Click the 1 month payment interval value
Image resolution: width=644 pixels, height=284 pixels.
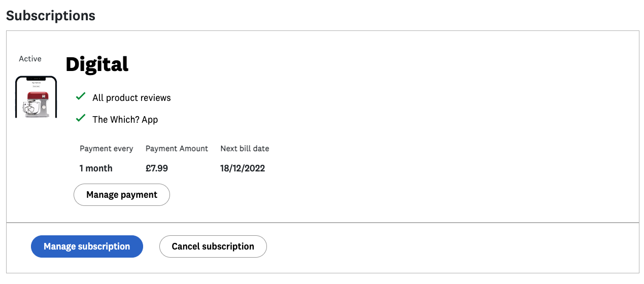pos(96,168)
